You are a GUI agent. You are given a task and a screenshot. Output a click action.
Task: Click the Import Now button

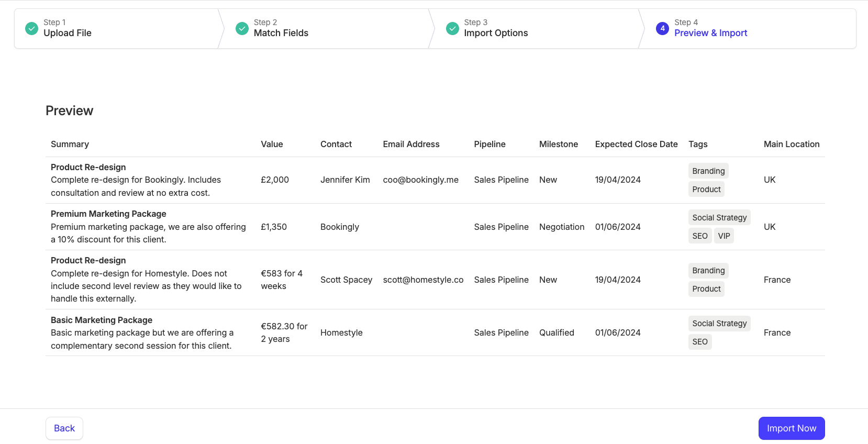(x=792, y=428)
